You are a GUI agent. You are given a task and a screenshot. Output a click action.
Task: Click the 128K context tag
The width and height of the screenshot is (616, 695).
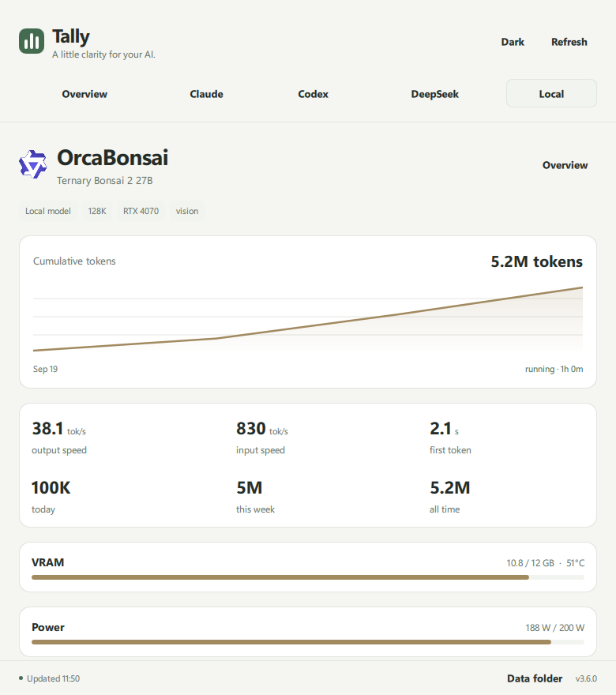click(x=96, y=211)
